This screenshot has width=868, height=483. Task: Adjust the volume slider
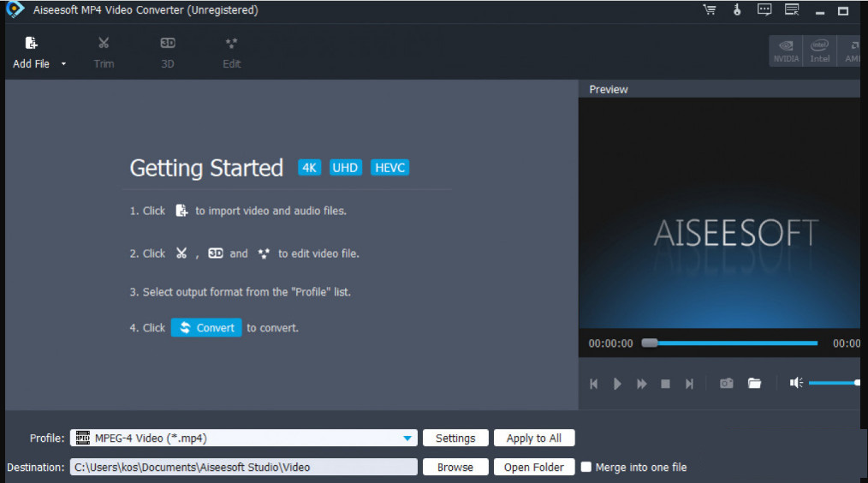(835, 383)
